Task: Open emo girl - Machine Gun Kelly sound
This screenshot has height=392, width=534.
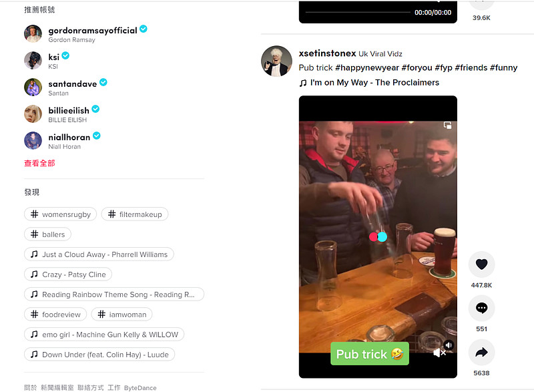Action: coord(104,335)
